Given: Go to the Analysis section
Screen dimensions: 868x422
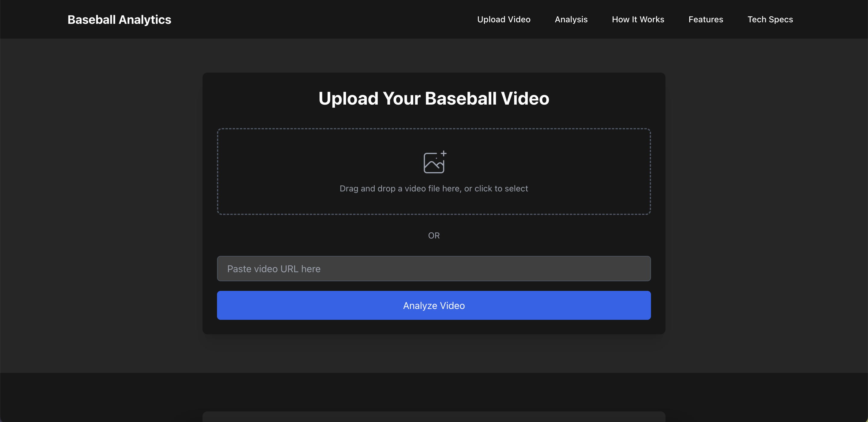Looking at the screenshot, I should (x=571, y=20).
